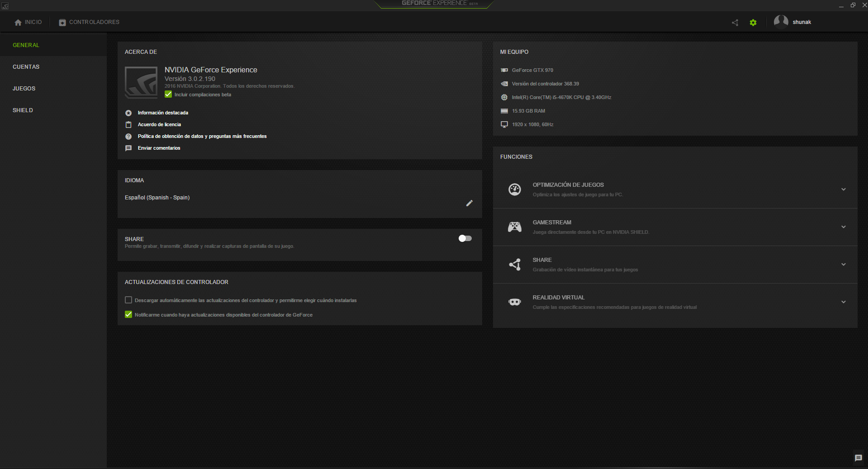Uncheck Notificarme cuando haya actualizaciones checkbox
Viewport: 868px width, 469px height.
coord(128,314)
